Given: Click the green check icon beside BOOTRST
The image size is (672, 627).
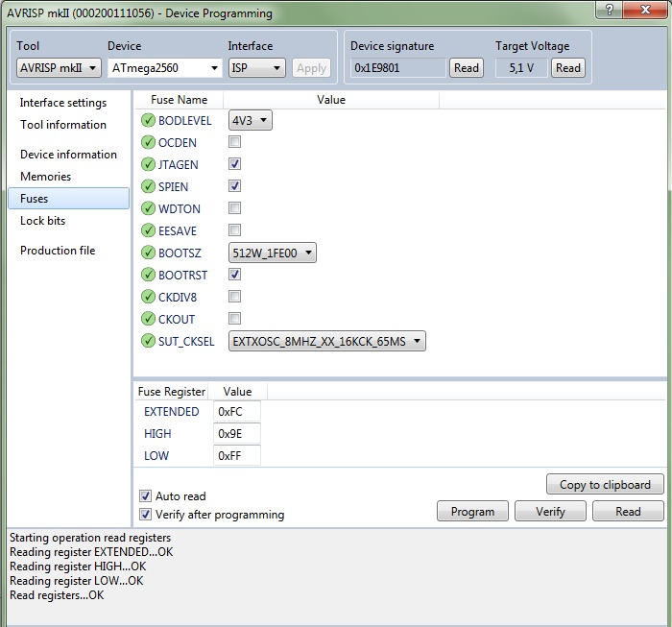Looking at the screenshot, I should 148,275.
